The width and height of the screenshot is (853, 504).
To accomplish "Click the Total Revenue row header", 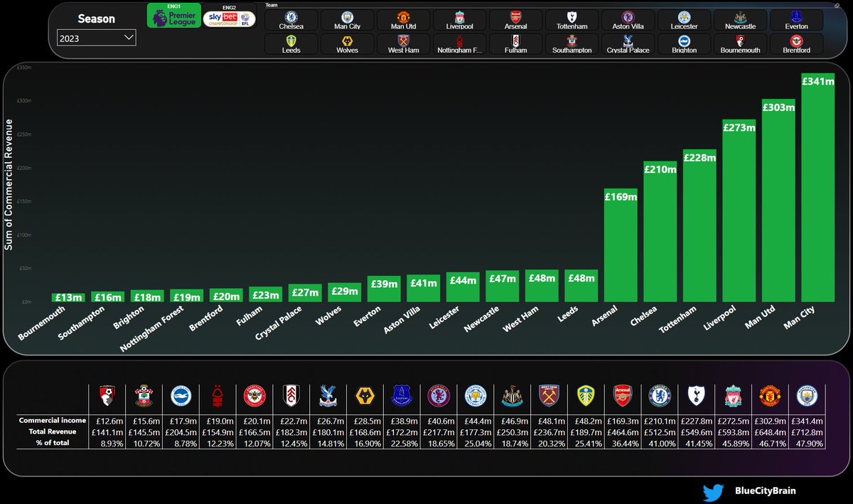I will (58, 431).
